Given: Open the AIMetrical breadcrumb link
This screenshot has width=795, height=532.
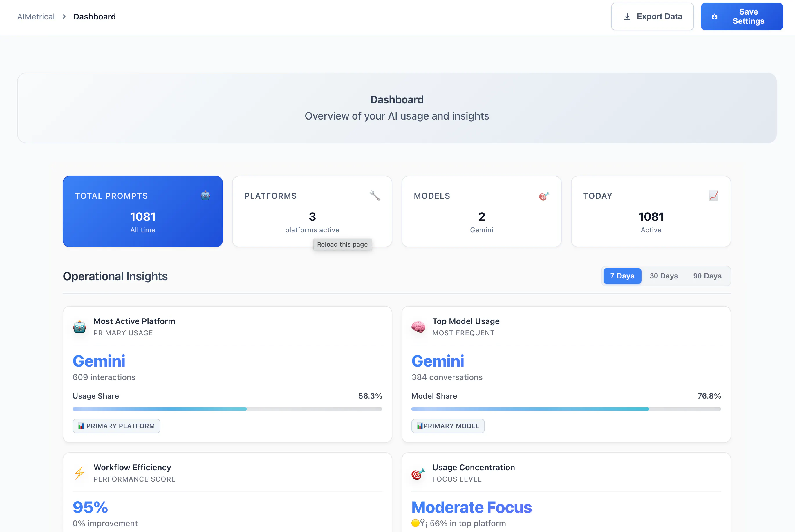Looking at the screenshot, I should (36, 17).
